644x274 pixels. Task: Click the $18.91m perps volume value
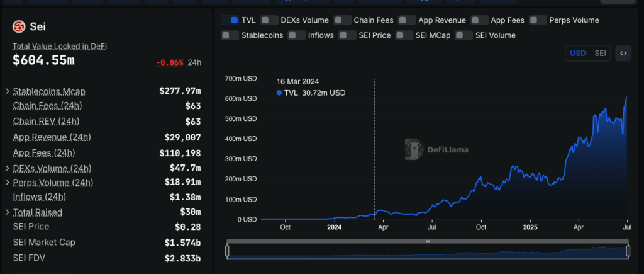183,182
